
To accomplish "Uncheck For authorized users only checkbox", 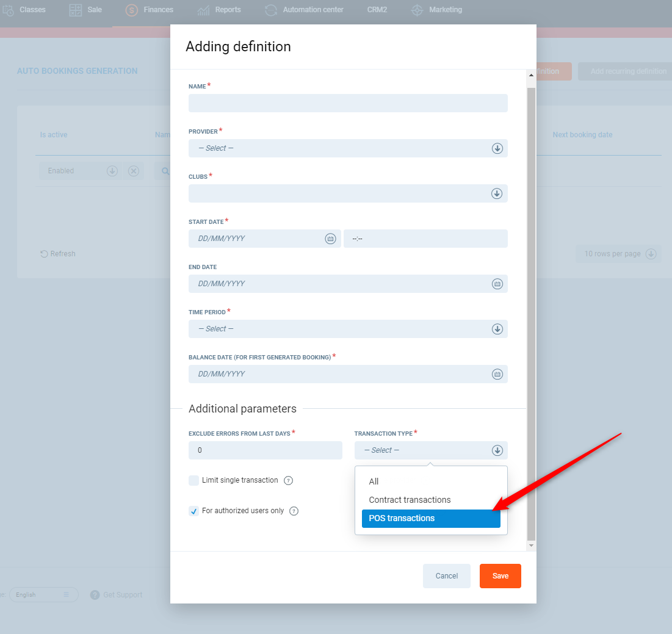I will point(194,511).
